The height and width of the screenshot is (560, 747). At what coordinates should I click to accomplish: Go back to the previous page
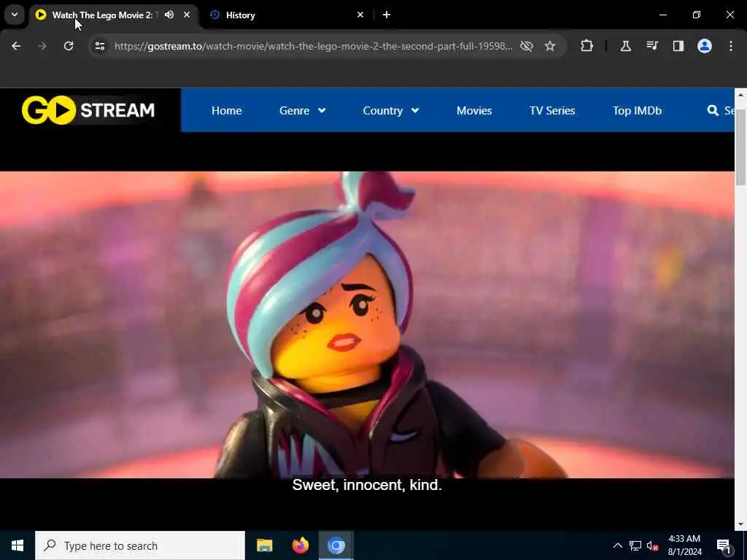tap(16, 46)
